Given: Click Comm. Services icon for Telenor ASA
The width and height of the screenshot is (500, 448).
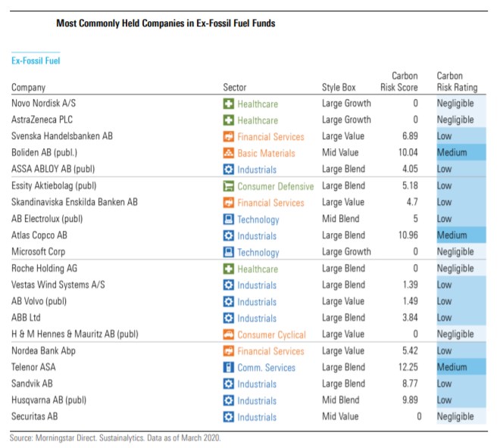Looking at the screenshot, I should tap(228, 368).
